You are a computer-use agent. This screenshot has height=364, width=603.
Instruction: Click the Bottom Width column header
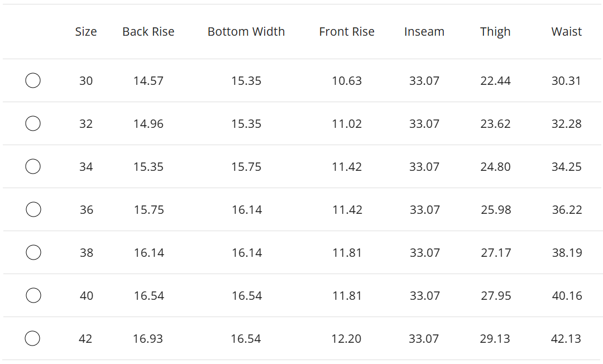pos(246,32)
